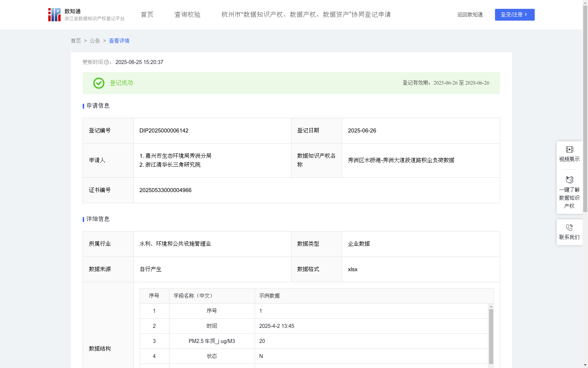
Task: Open the 视频展示 video icon
Action: (569, 149)
